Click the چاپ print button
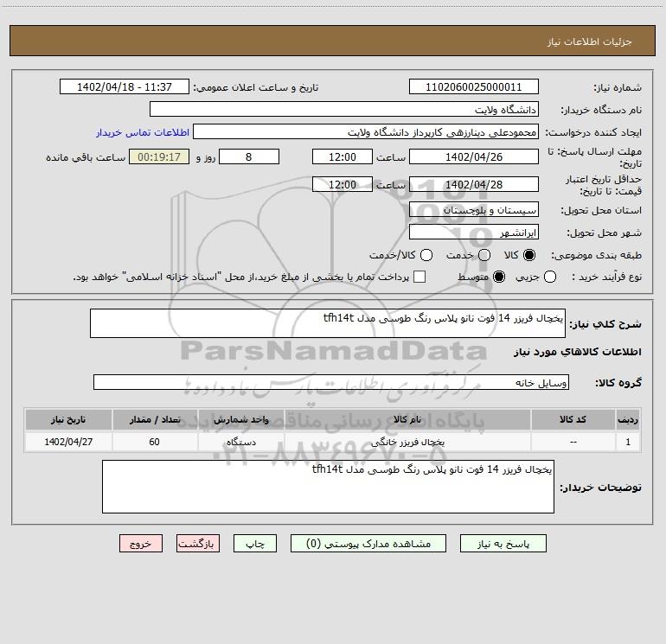Image resolution: width=666 pixels, height=644 pixels. click(255, 544)
